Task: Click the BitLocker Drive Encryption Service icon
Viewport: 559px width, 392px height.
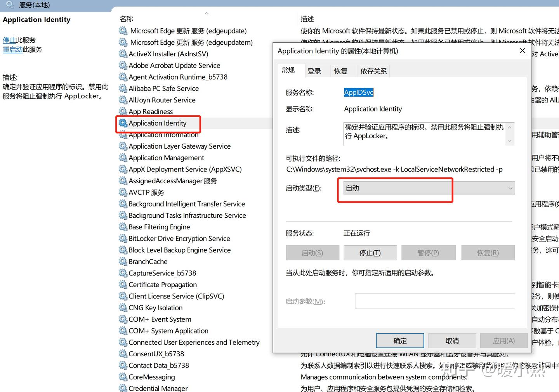Action: (123, 238)
